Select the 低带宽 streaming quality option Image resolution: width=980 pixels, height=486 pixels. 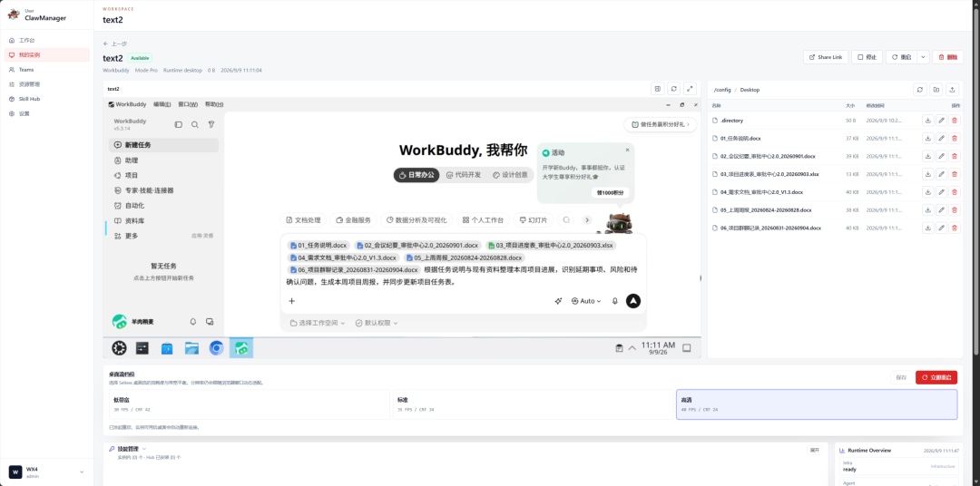click(249, 404)
